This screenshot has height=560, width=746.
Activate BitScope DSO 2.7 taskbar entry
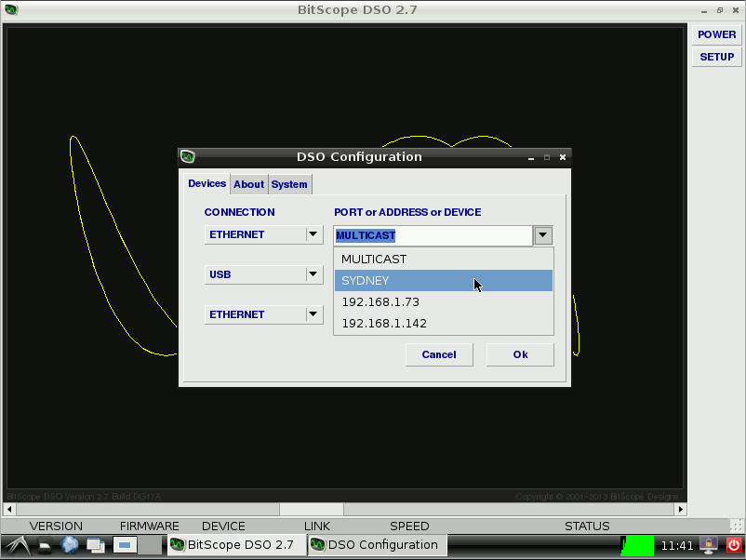236,545
